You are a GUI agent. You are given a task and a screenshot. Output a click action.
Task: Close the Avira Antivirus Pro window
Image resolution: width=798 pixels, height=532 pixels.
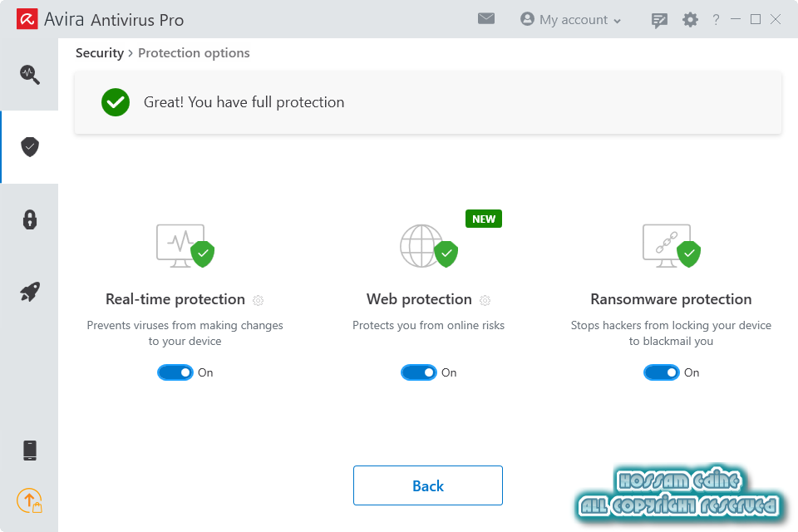point(776,19)
